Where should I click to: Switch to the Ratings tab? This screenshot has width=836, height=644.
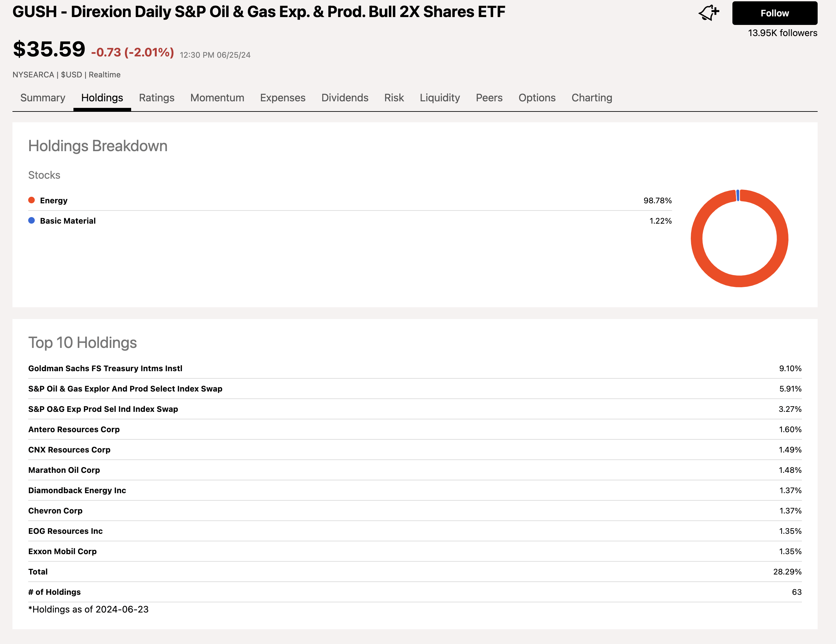[x=156, y=98]
